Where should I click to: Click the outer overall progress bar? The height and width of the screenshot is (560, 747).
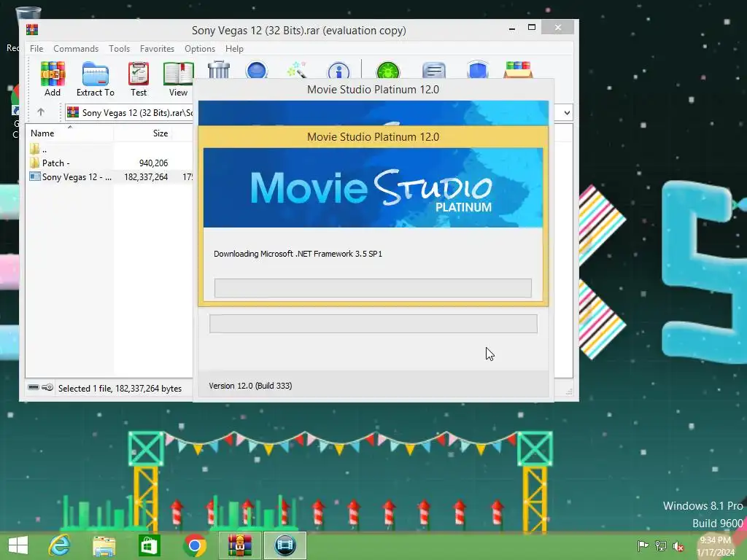[373, 324]
